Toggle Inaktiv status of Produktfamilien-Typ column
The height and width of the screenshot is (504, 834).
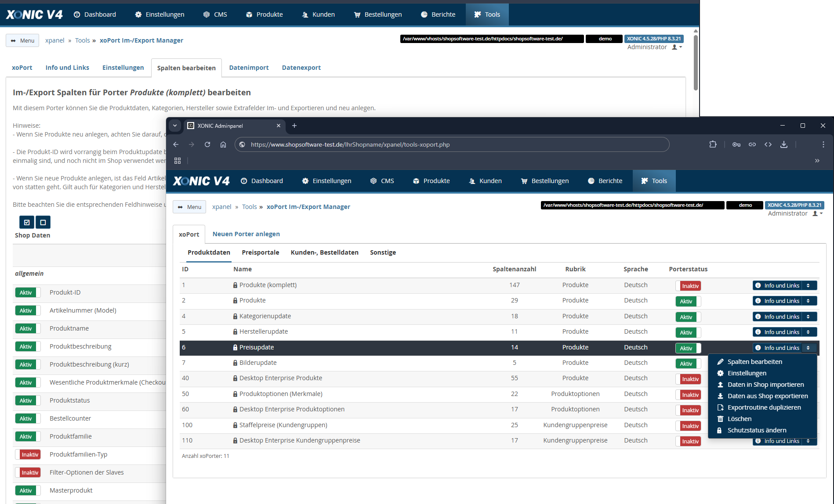pyautogui.click(x=28, y=454)
